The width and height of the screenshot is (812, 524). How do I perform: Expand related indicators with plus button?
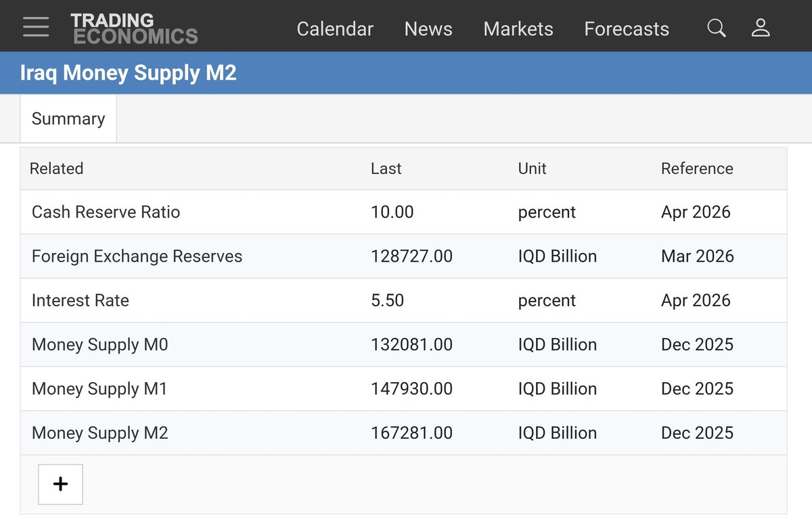60,484
